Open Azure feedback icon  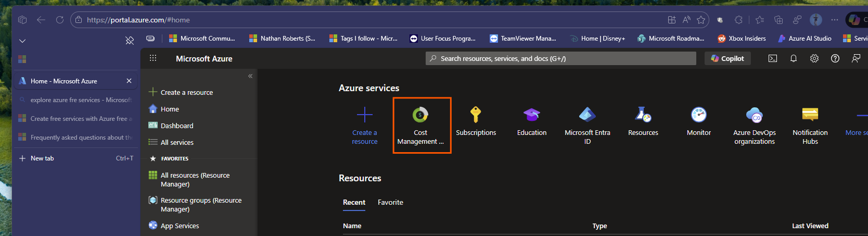point(856,58)
